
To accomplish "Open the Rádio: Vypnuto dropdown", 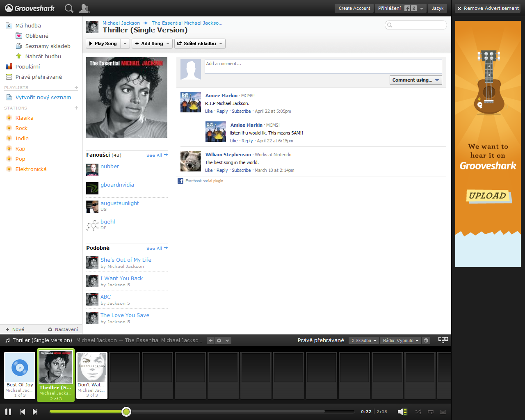I will [x=400, y=340].
